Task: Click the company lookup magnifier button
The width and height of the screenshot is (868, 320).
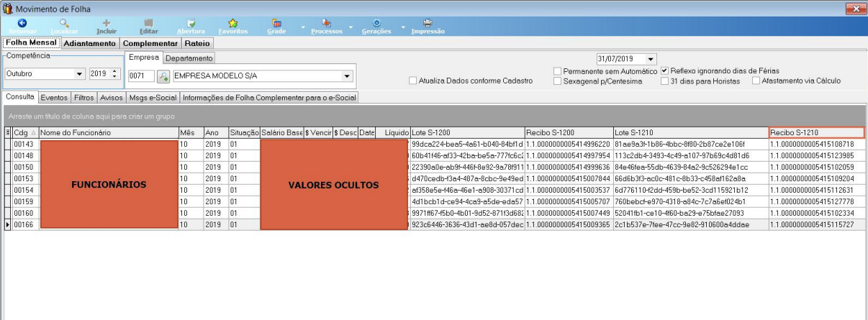Action: click(x=163, y=76)
